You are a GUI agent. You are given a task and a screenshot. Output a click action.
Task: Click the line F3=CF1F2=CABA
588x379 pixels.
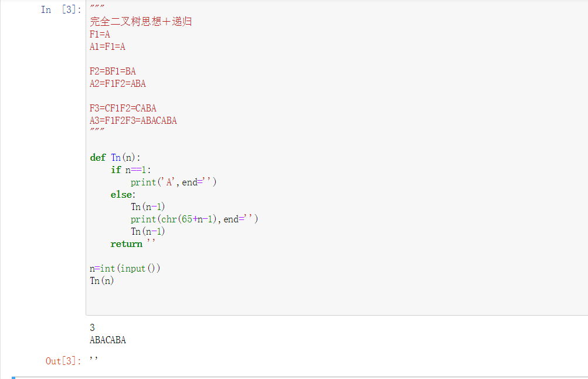(x=123, y=109)
